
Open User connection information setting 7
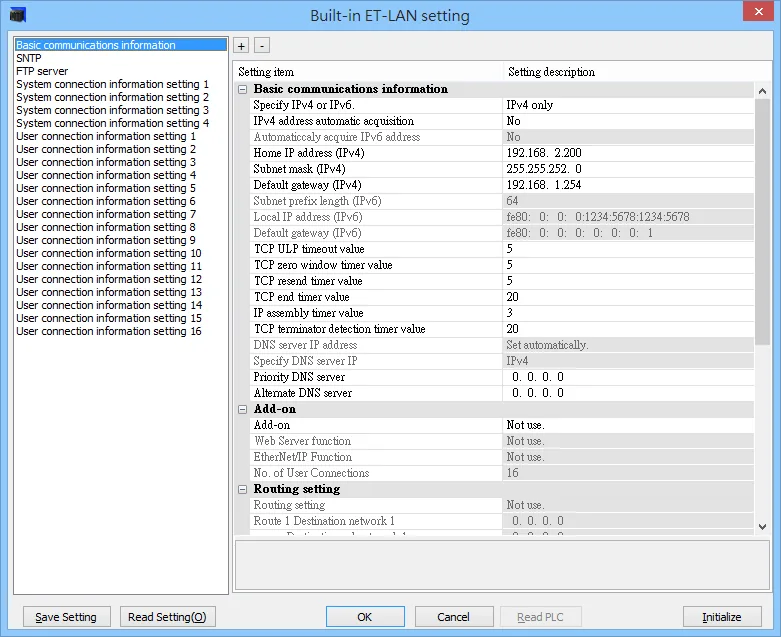point(106,214)
